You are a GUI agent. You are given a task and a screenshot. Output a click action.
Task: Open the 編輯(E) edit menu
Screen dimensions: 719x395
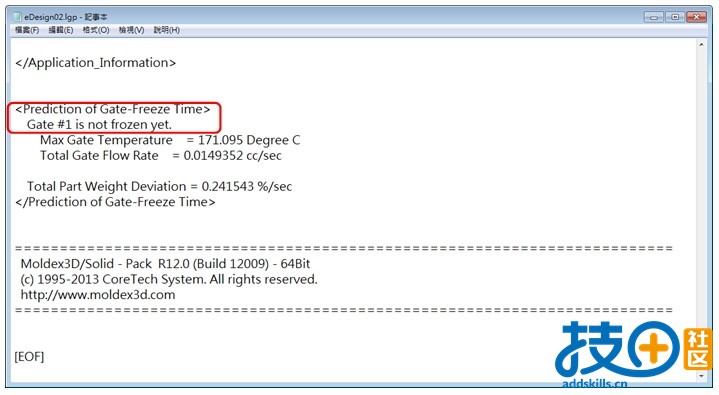[x=61, y=30]
